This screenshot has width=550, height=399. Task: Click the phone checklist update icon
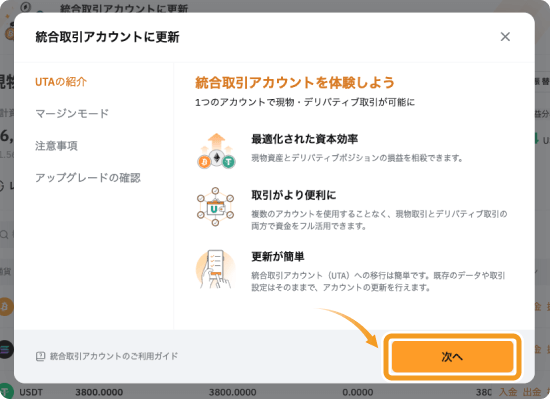pyautogui.click(x=215, y=269)
